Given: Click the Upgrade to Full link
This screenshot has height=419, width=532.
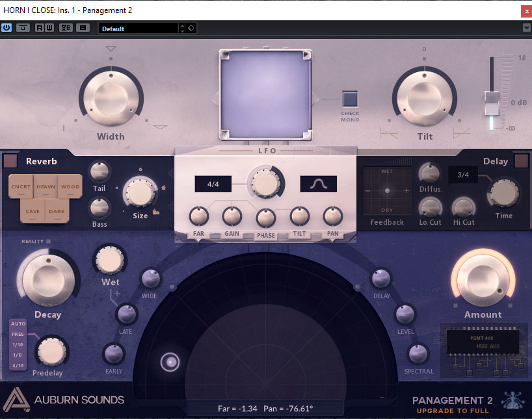Looking at the screenshot, I should tap(453, 411).
